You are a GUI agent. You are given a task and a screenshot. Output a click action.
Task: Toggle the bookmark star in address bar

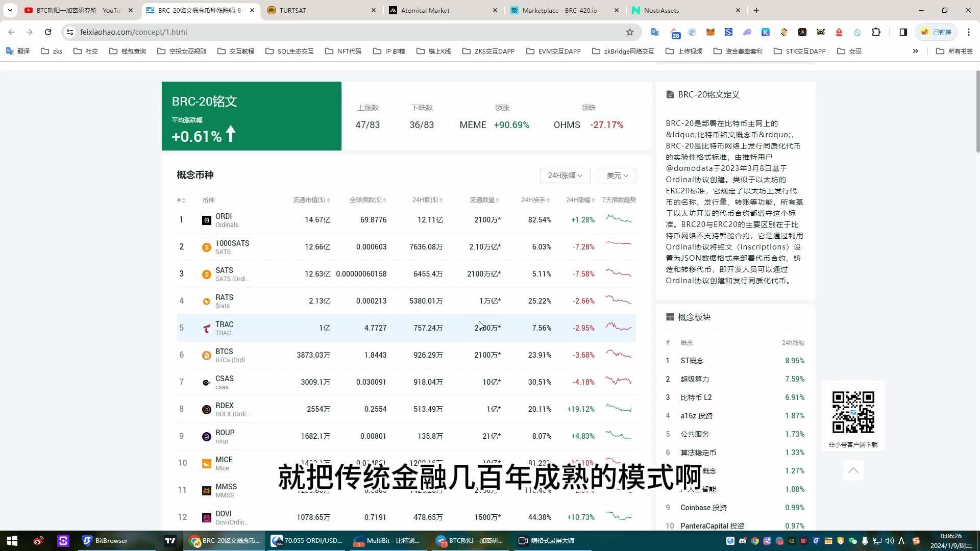(629, 32)
